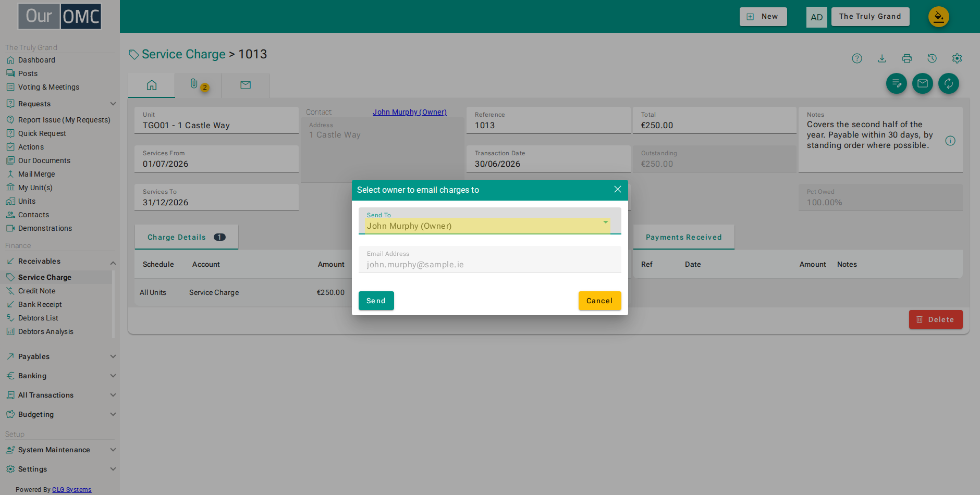Image resolution: width=980 pixels, height=495 pixels.
Task: Open Dashboard in sidebar
Action: pos(36,60)
